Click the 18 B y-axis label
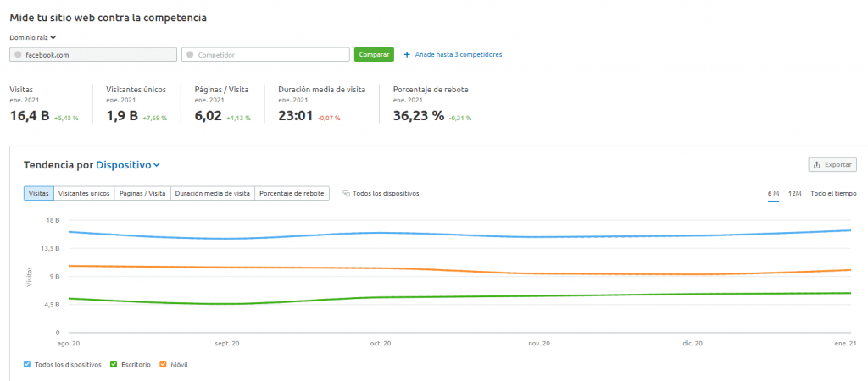Image resolution: width=868 pixels, height=381 pixels. 53,221
